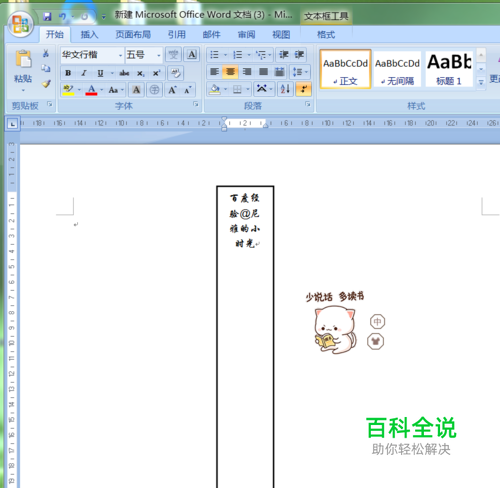Click the phonetic guide 變 icon

pos(173,55)
